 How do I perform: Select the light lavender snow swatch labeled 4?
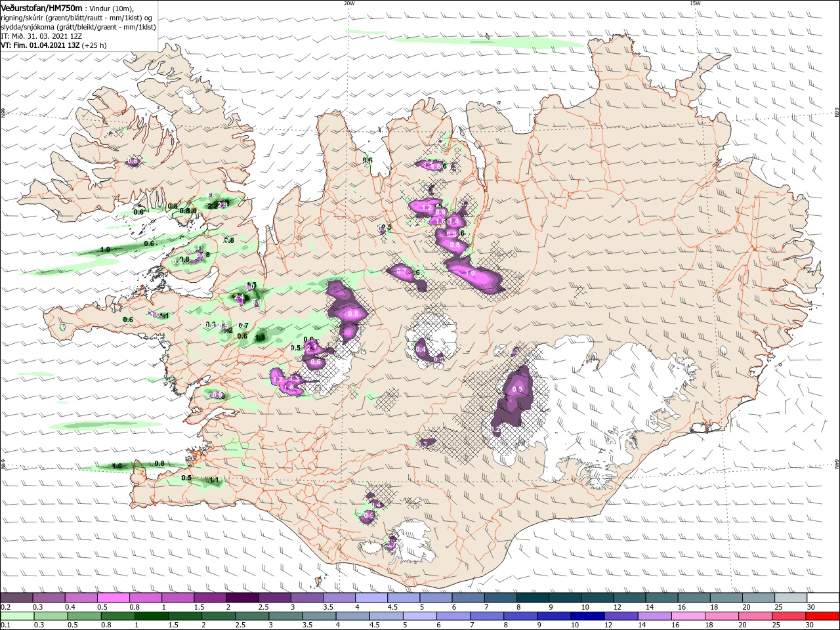coord(371,598)
